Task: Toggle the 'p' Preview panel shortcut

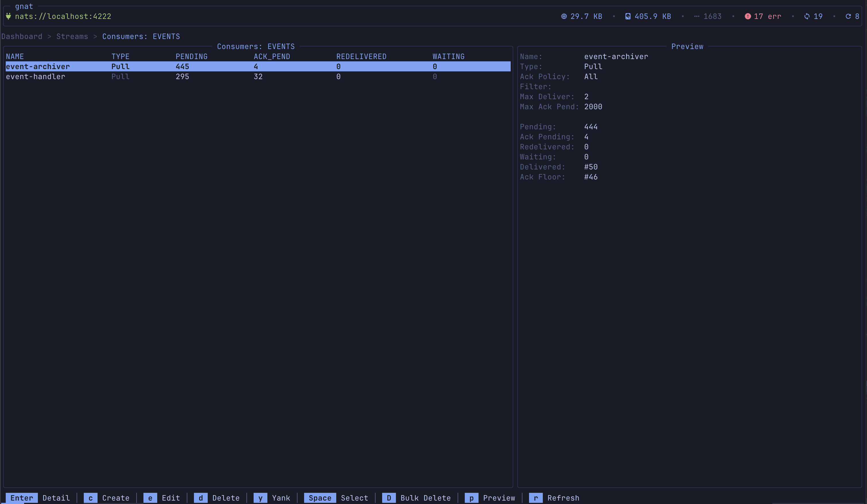Action: pos(471,498)
